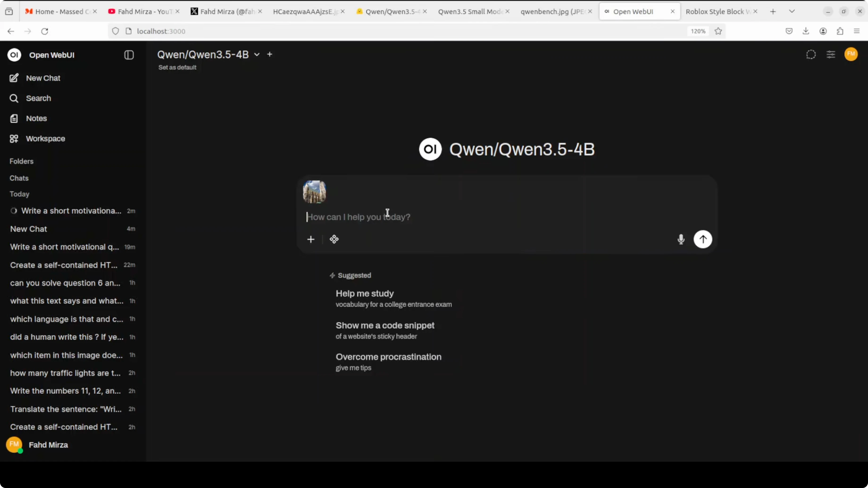The height and width of the screenshot is (488, 868).
Task: Click the plus icon to attach files
Action: pyautogui.click(x=311, y=239)
